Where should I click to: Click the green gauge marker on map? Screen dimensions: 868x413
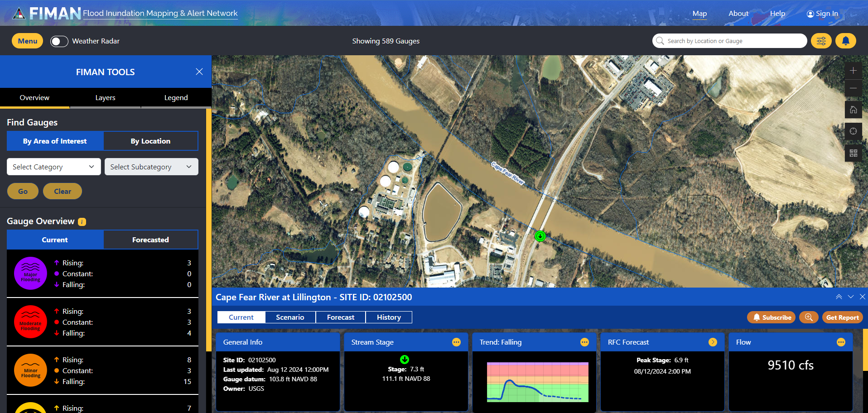(x=540, y=236)
